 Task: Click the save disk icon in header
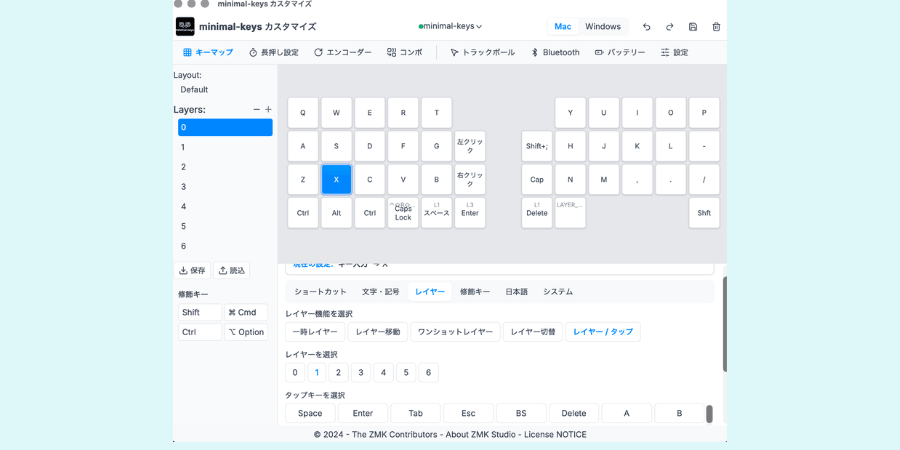(x=693, y=26)
